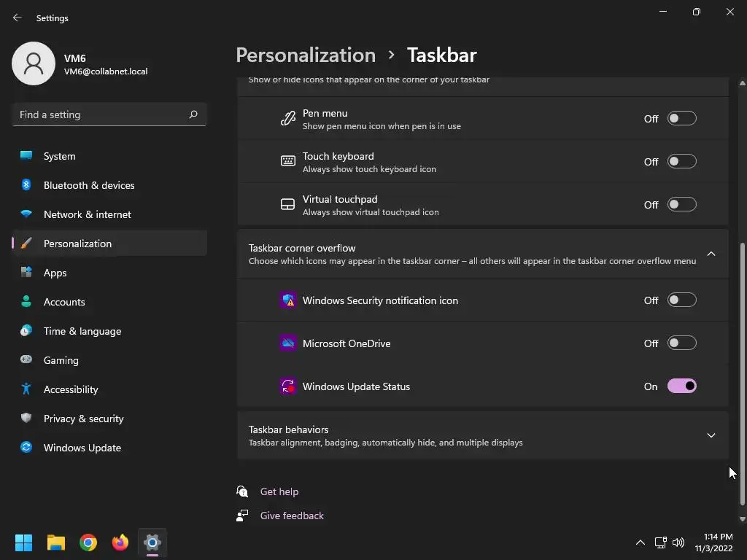Disable Windows Update Status toggle

tap(681, 386)
